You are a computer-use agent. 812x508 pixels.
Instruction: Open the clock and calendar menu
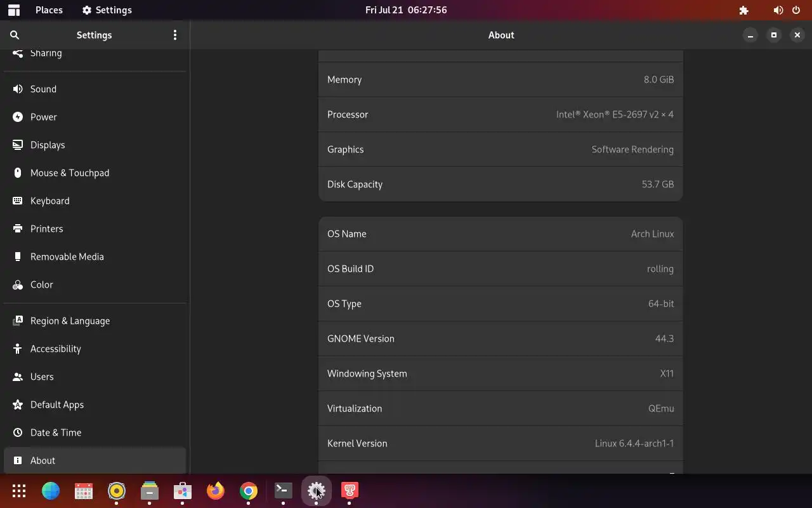406,10
